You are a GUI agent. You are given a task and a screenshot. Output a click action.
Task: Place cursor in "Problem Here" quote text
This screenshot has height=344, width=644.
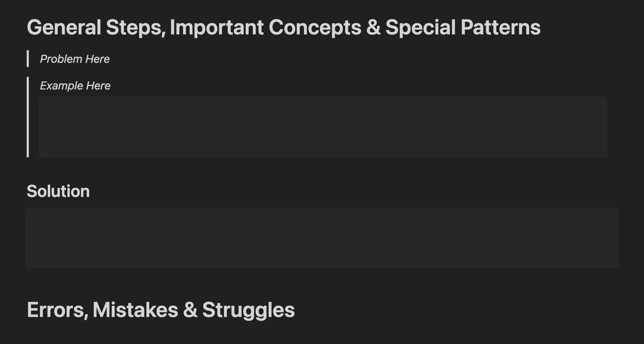pos(75,59)
